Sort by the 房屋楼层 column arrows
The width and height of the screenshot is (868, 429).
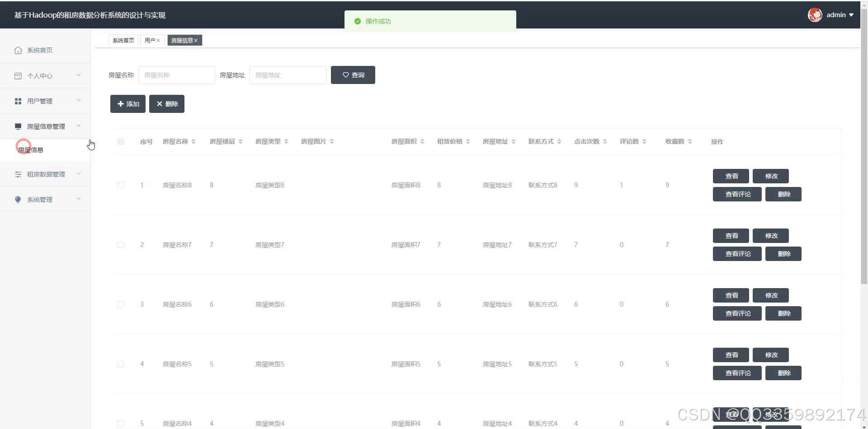point(241,142)
